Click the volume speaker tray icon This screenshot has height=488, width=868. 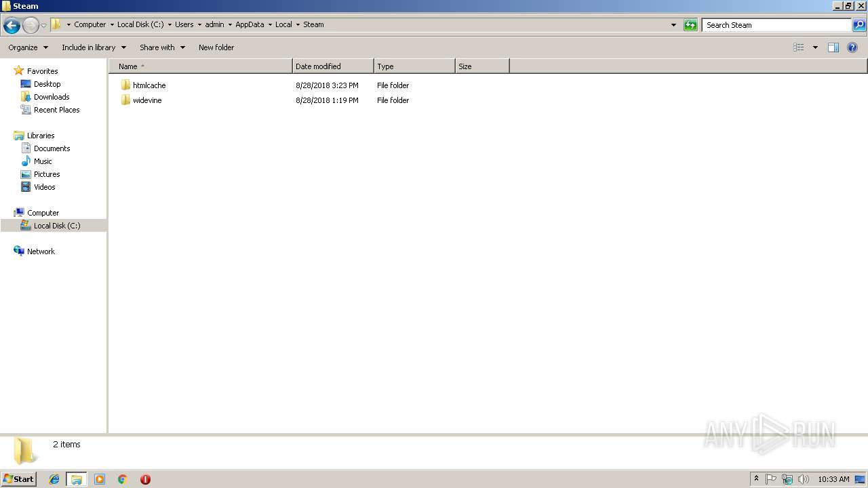pyautogui.click(x=804, y=479)
